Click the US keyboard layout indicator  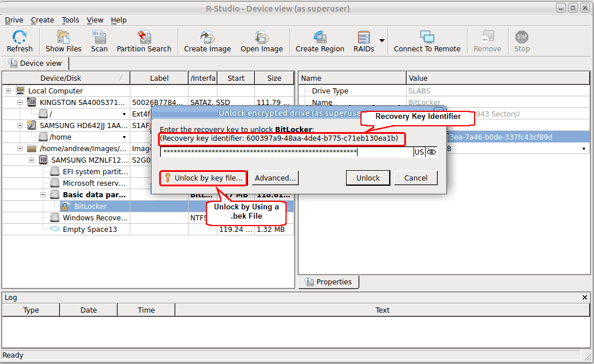click(x=419, y=152)
